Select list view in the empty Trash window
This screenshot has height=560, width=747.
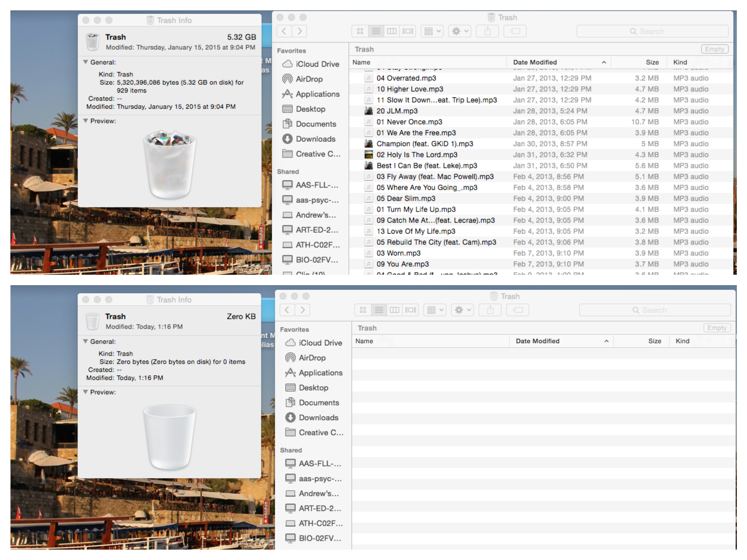click(378, 310)
